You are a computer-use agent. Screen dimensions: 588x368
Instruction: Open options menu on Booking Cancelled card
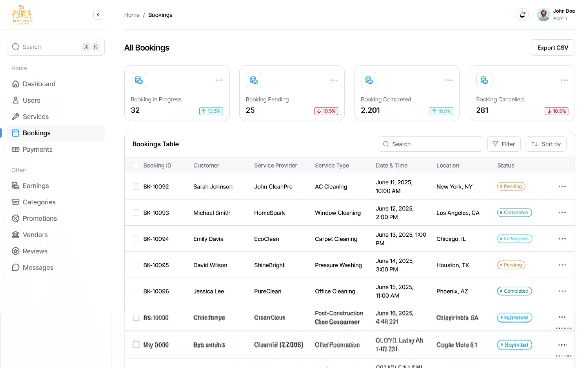(x=564, y=80)
